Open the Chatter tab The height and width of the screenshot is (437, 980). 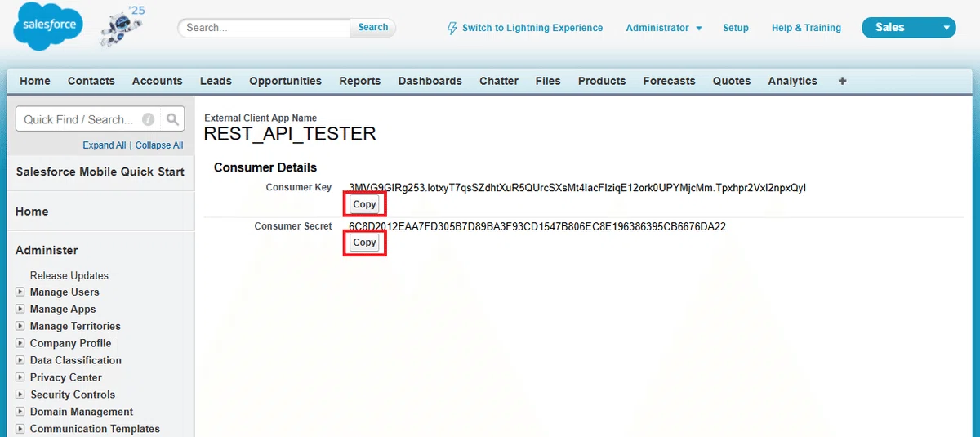[499, 81]
